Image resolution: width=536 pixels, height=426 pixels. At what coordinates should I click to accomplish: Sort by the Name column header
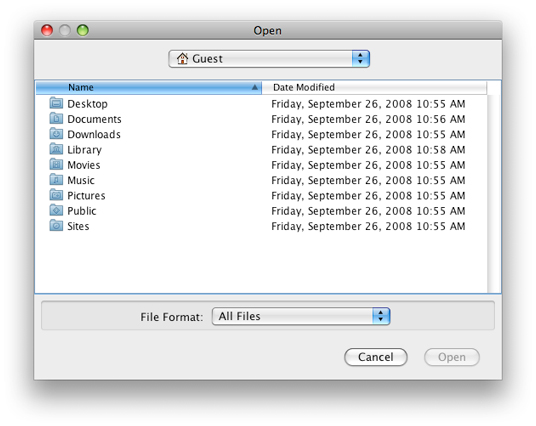click(149, 88)
